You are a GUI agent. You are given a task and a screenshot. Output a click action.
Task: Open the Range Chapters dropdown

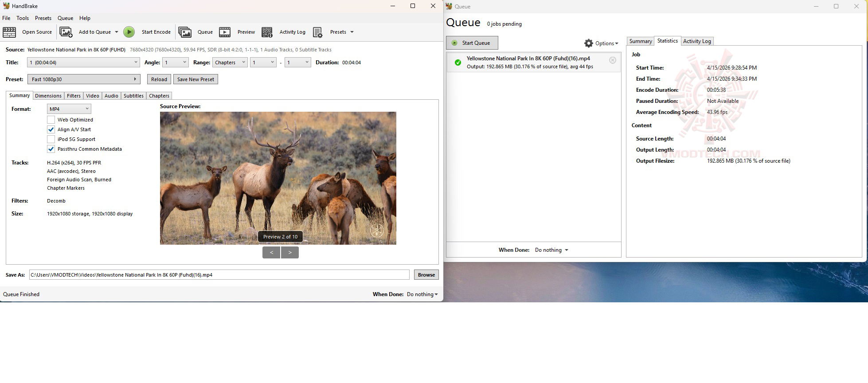(x=230, y=63)
